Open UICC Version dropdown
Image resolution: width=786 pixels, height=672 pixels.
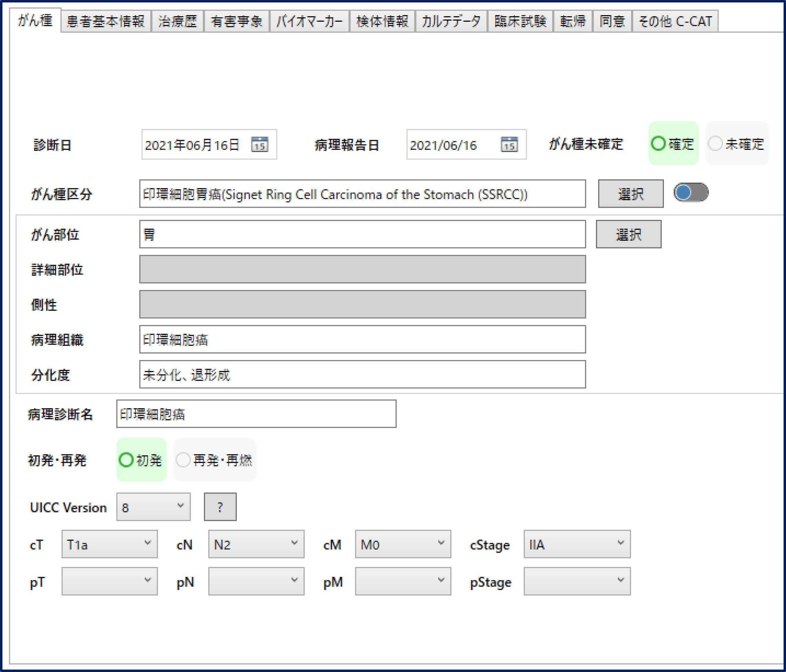[153, 507]
